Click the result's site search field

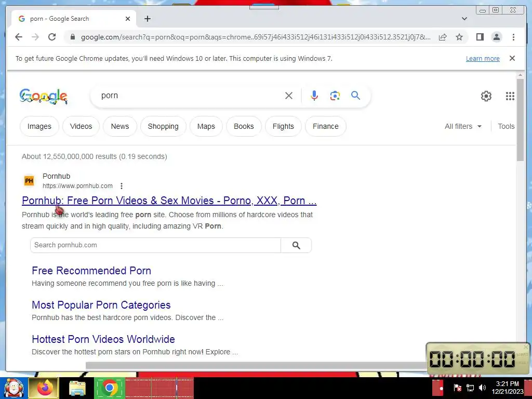tap(155, 245)
